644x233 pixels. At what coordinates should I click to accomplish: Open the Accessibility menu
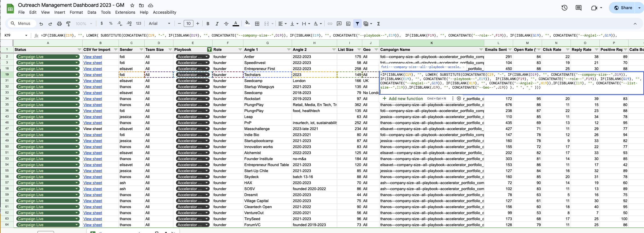coord(165,12)
